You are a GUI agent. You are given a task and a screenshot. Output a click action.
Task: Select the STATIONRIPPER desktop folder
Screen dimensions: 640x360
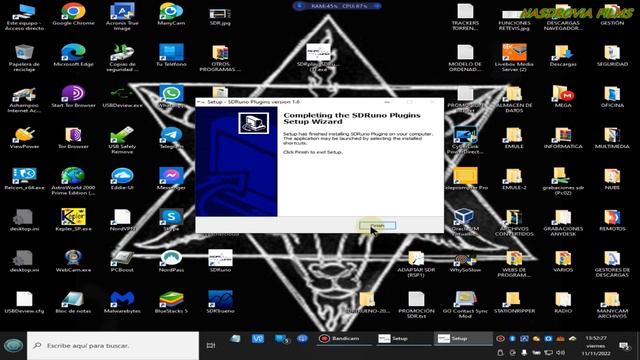click(x=514, y=302)
